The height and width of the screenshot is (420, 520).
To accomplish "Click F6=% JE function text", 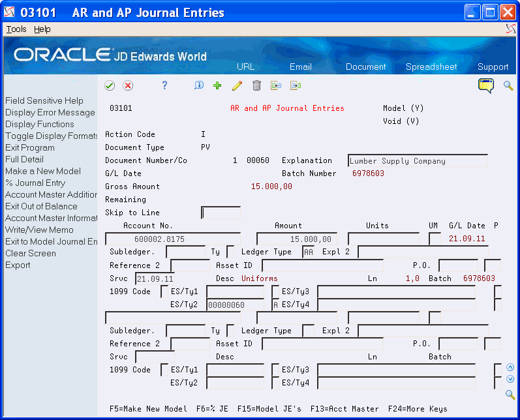I will pyautogui.click(x=212, y=409).
